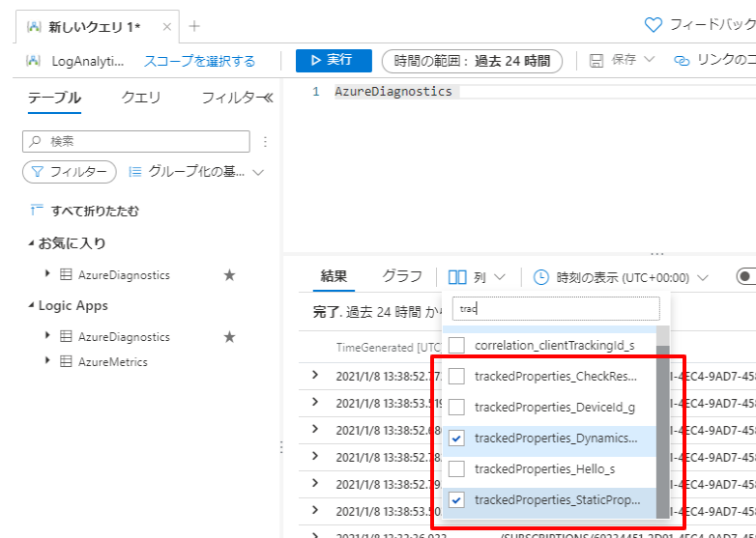Switch to the フィルター tab in sidebar
This screenshot has width=756, height=538.
pos(231,98)
